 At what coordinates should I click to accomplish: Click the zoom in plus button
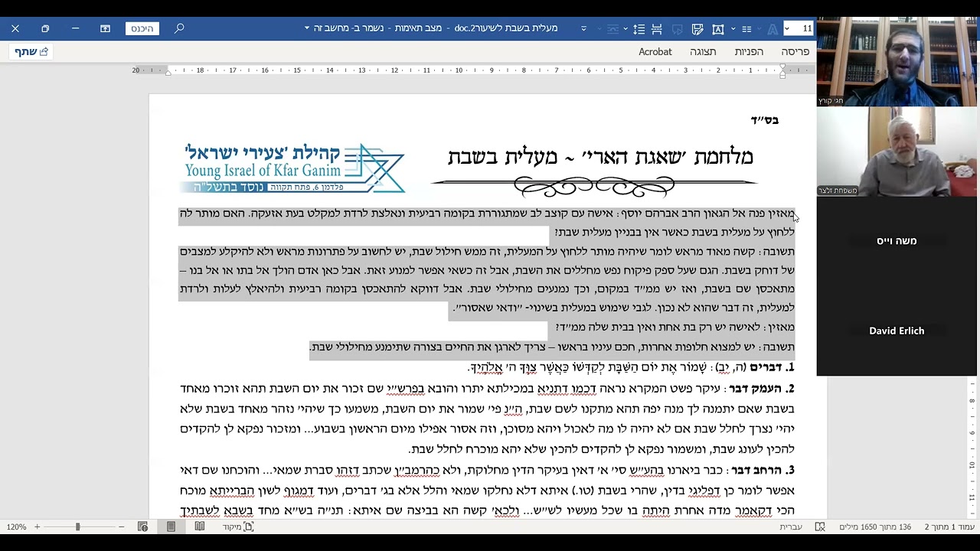pos(37,527)
